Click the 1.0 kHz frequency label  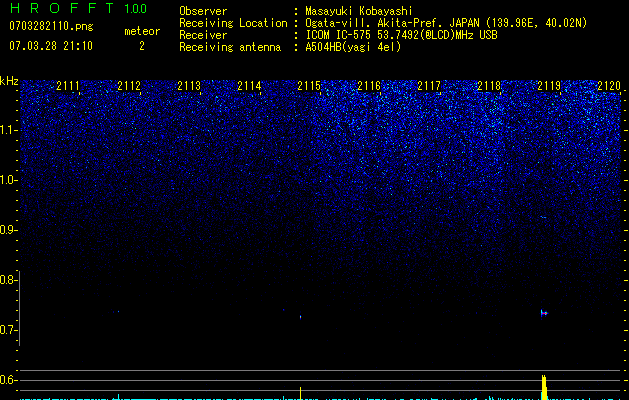(x=8, y=180)
